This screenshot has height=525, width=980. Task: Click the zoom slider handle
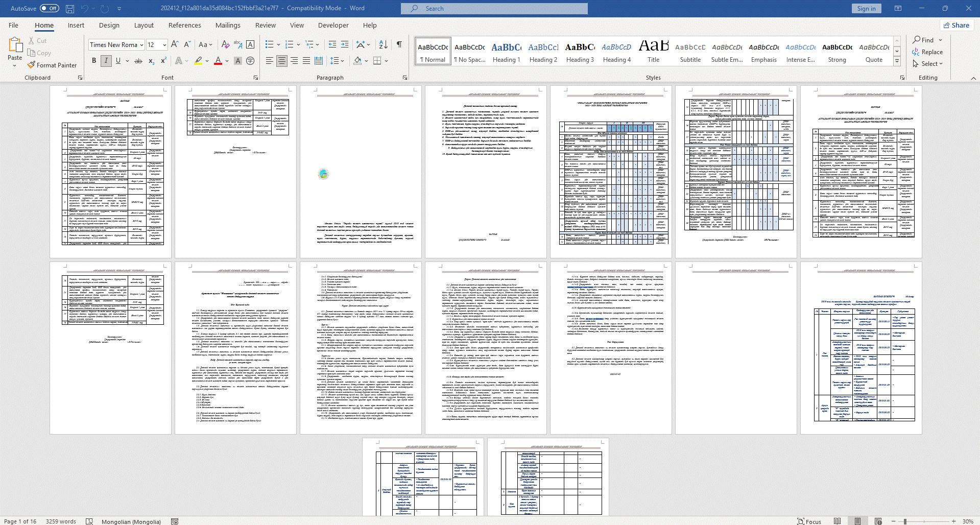pos(905,521)
